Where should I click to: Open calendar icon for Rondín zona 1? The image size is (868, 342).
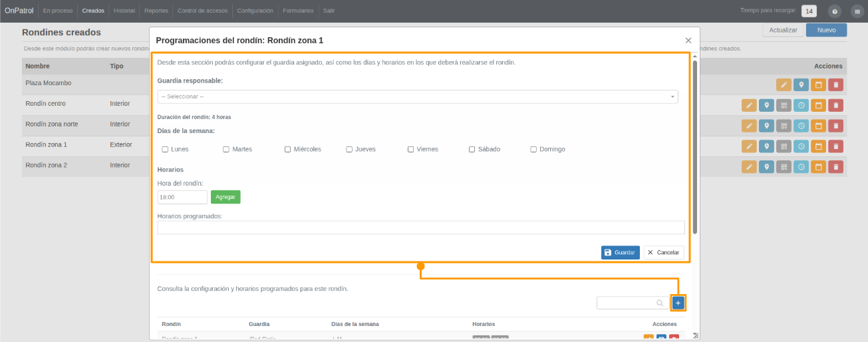(818, 146)
